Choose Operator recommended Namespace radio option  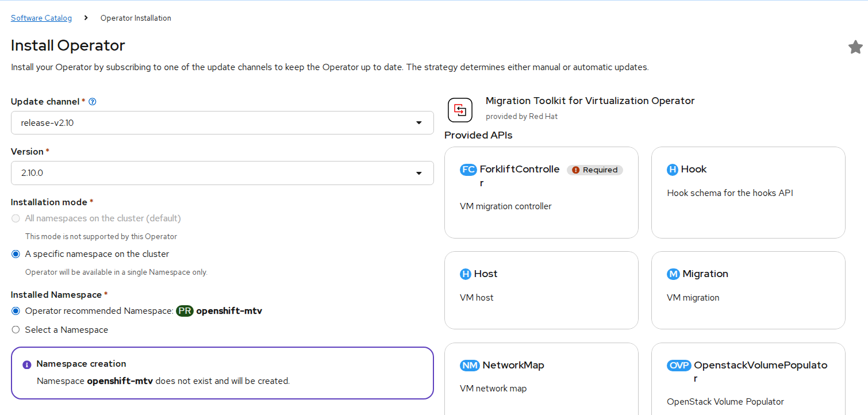tap(16, 311)
